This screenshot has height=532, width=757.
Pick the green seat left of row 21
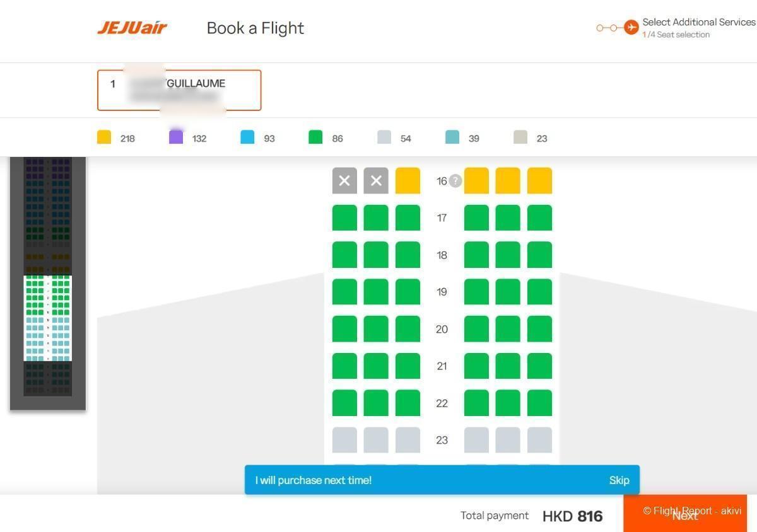tap(408, 366)
